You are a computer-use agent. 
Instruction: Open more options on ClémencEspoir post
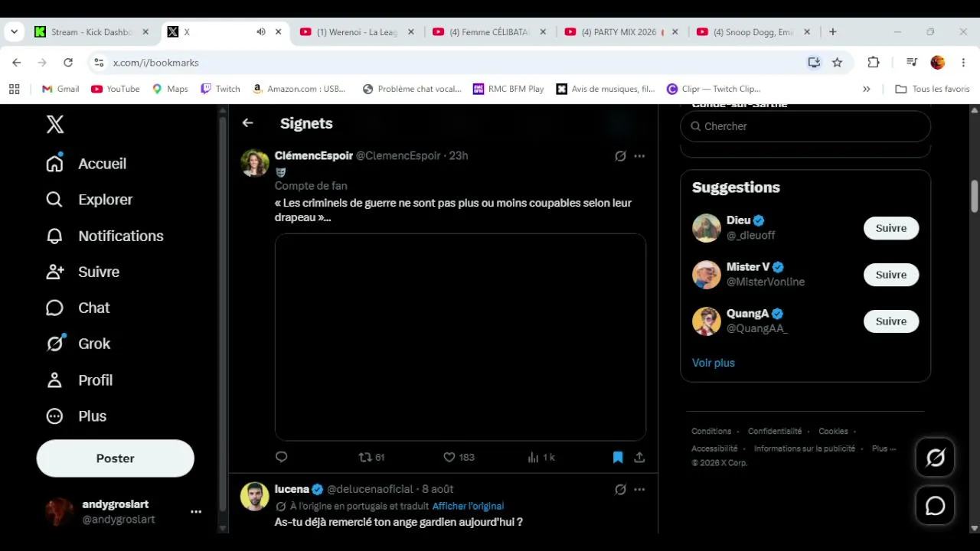click(x=639, y=156)
